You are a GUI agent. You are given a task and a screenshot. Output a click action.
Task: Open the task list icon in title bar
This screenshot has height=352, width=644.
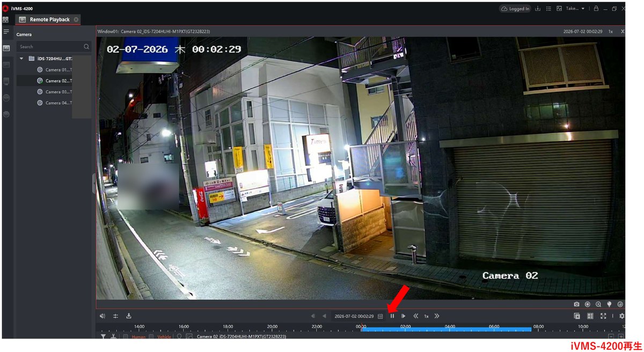coord(548,9)
